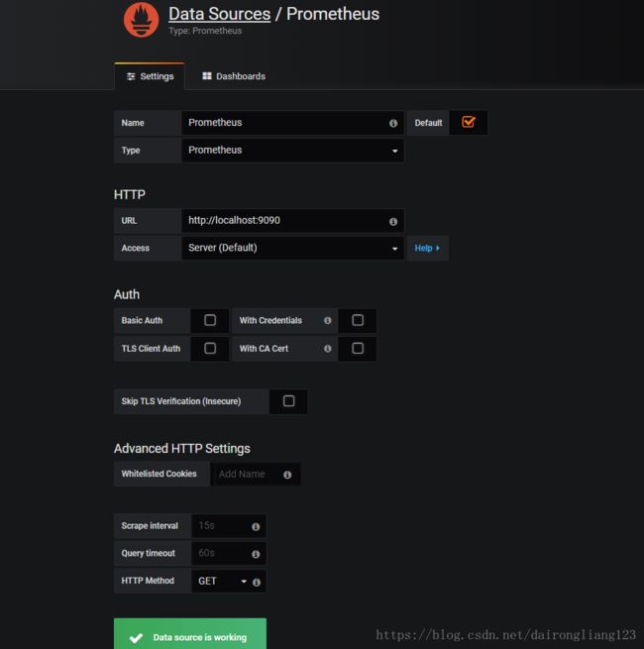Screen dimensions: 644x649
Task: Click the HTTP section heading
Action: coord(130,194)
